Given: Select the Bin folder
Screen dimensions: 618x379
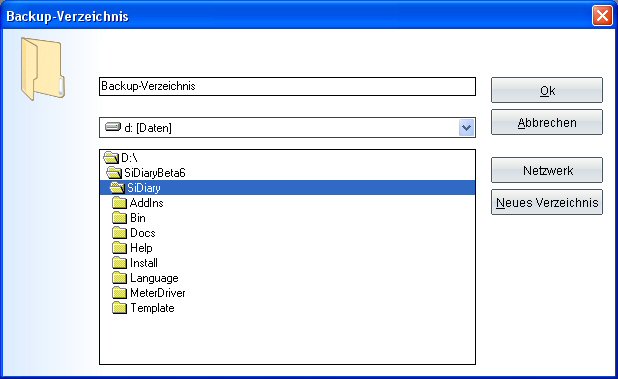Looking at the screenshot, I should pos(287,218).
